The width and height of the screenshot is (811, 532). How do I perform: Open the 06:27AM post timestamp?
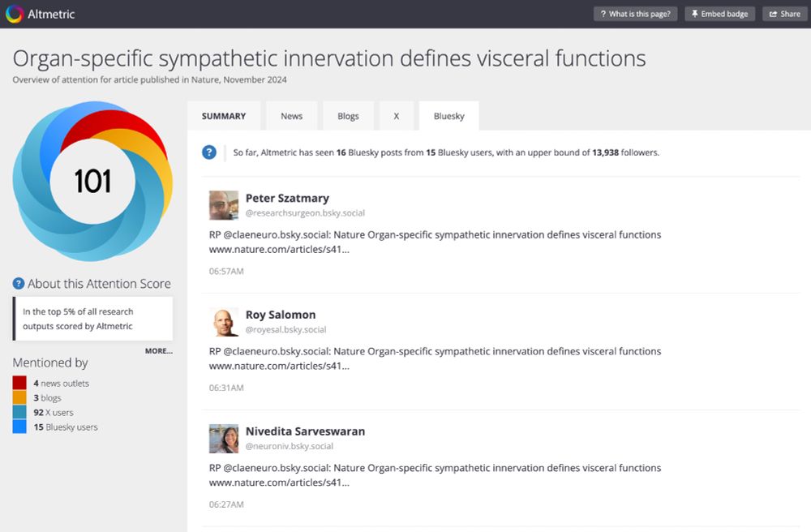pos(226,504)
